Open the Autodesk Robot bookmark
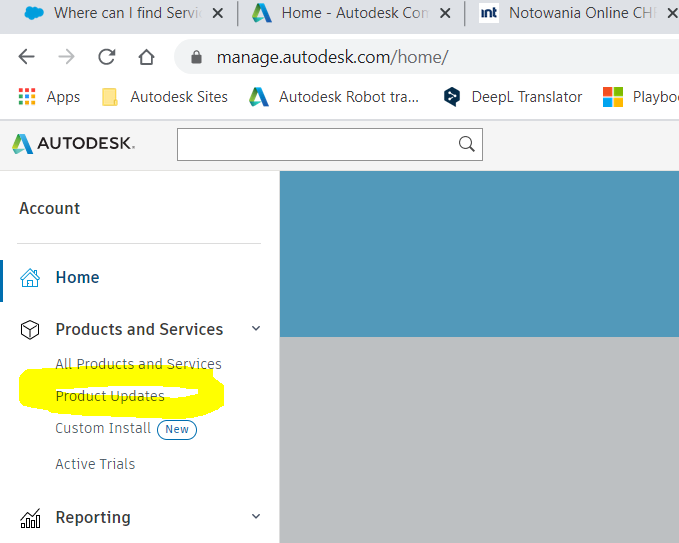This screenshot has width=679, height=543. [334, 97]
